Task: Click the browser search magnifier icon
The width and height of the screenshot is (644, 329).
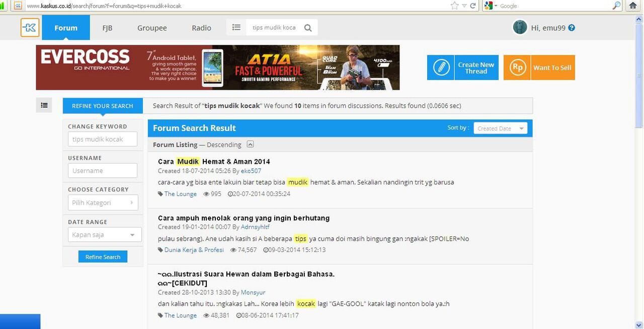Action: [x=617, y=6]
